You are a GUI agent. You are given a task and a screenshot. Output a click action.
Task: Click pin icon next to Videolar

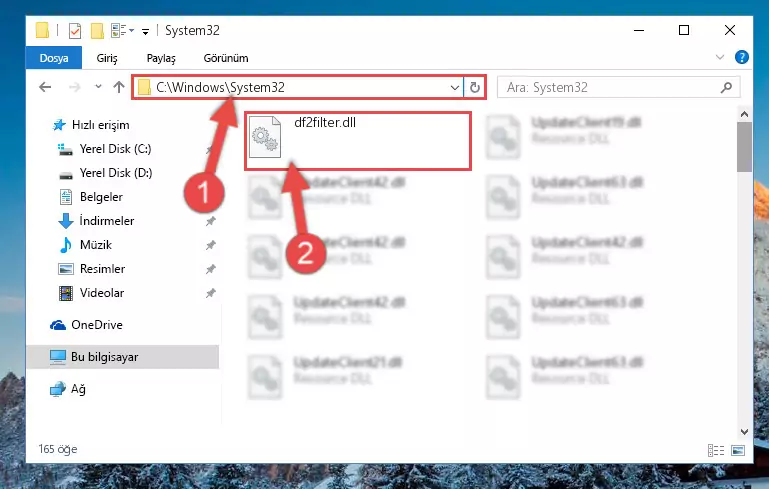point(210,293)
